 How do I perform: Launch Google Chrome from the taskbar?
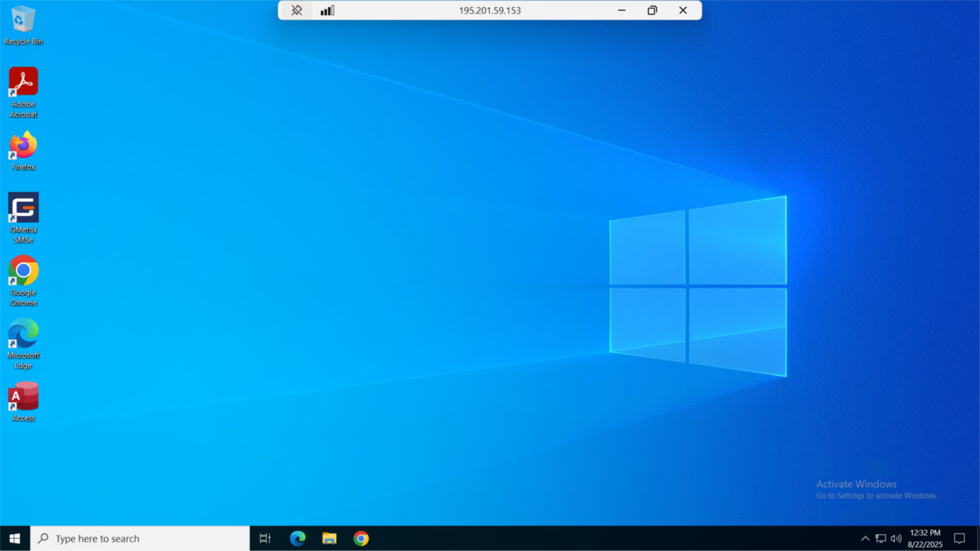[x=361, y=538]
